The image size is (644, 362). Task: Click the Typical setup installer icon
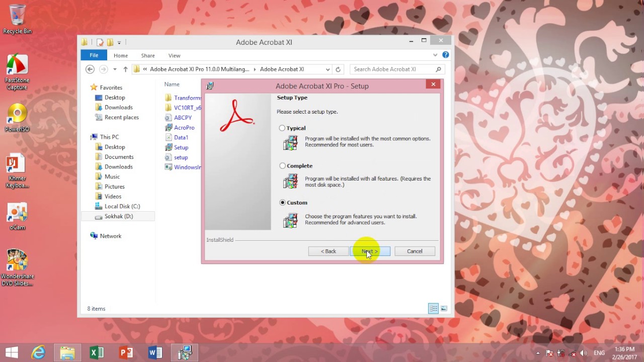tap(290, 143)
